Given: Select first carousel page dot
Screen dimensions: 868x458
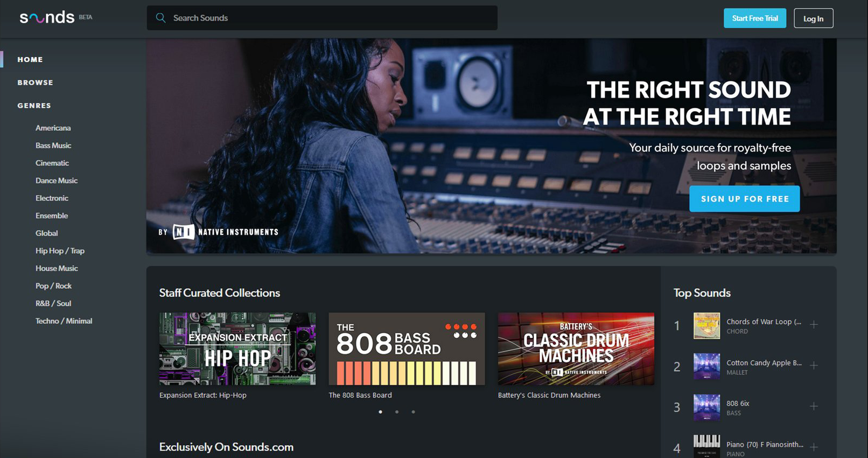Looking at the screenshot, I should (380, 412).
